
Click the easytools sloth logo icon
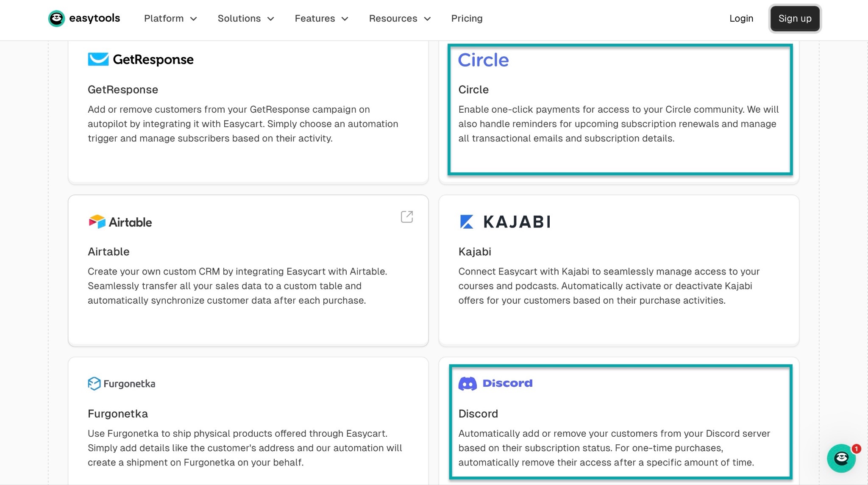[56, 19]
